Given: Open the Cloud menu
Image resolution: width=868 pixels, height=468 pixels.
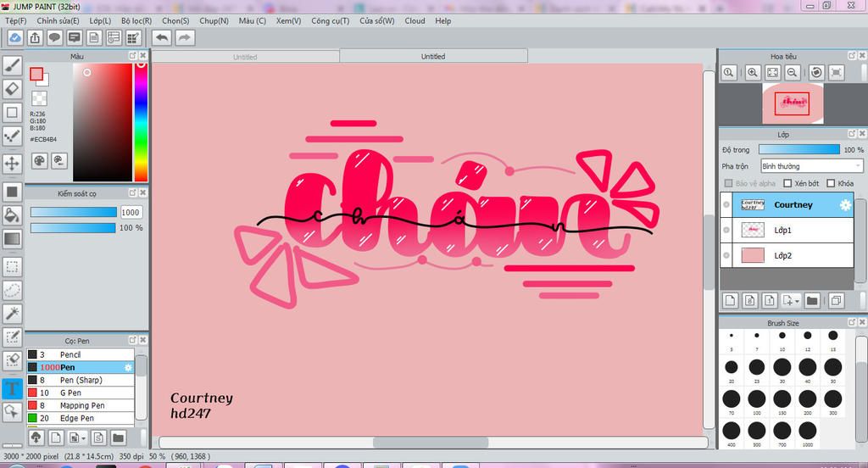Looking at the screenshot, I should 415,20.
